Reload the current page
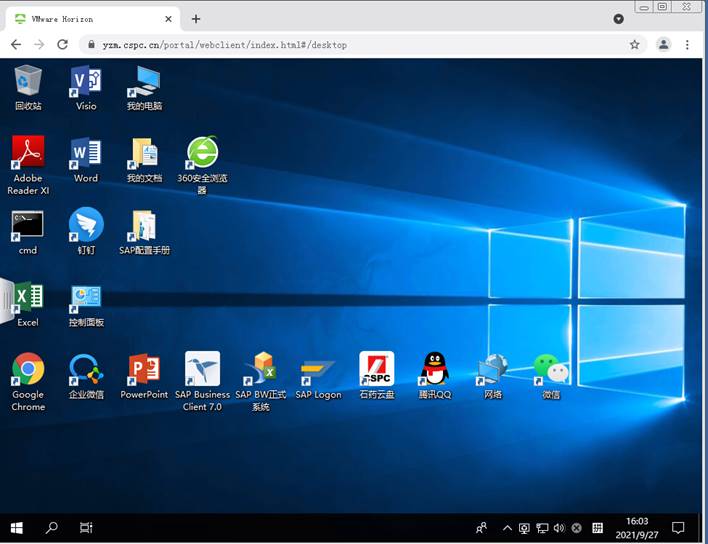Image resolution: width=708 pixels, height=544 pixels. coord(63,45)
